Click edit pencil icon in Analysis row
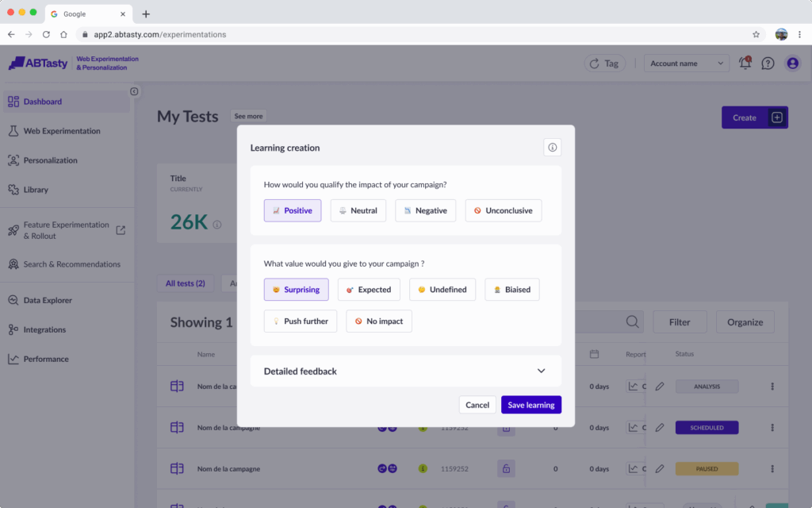Screen dimensions: 812x508 [x=659, y=387]
